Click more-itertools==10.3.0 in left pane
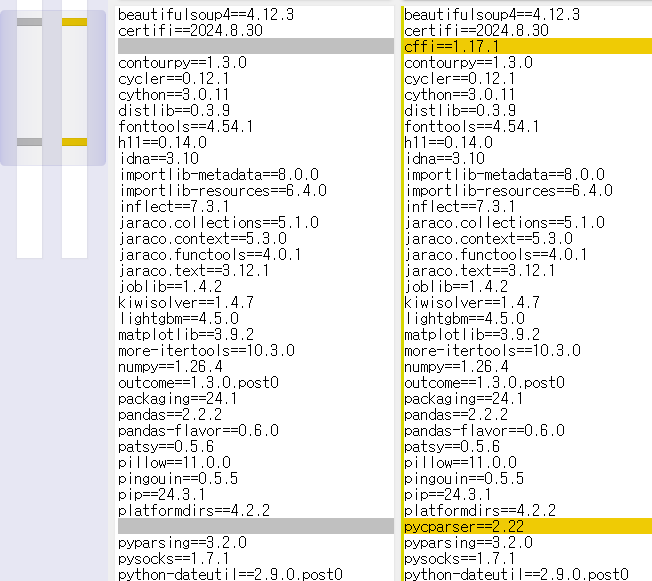652x581 pixels. click(207, 350)
